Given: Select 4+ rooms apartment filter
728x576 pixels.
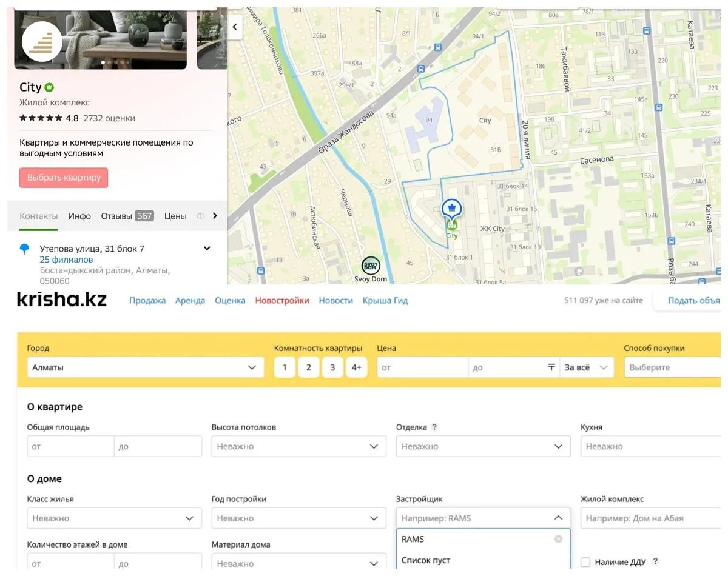Looking at the screenshot, I should 356,367.
